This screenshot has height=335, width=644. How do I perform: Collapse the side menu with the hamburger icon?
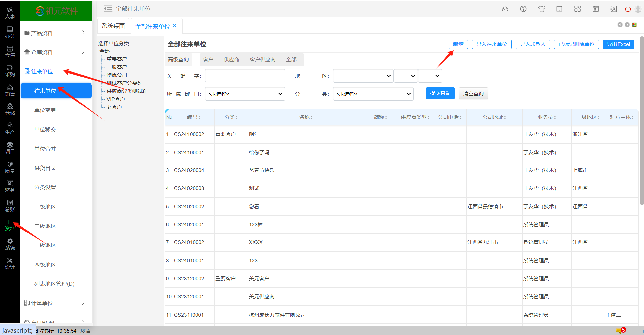(x=108, y=9)
